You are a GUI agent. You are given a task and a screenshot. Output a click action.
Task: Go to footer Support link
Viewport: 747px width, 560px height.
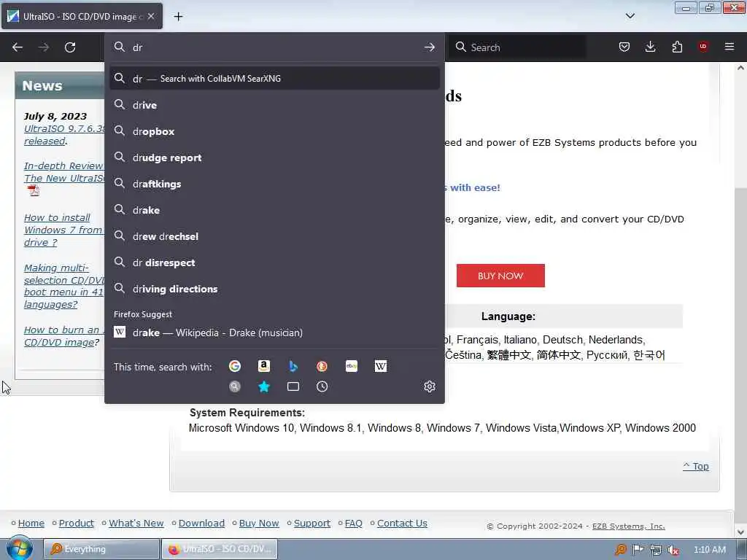click(x=312, y=524)
